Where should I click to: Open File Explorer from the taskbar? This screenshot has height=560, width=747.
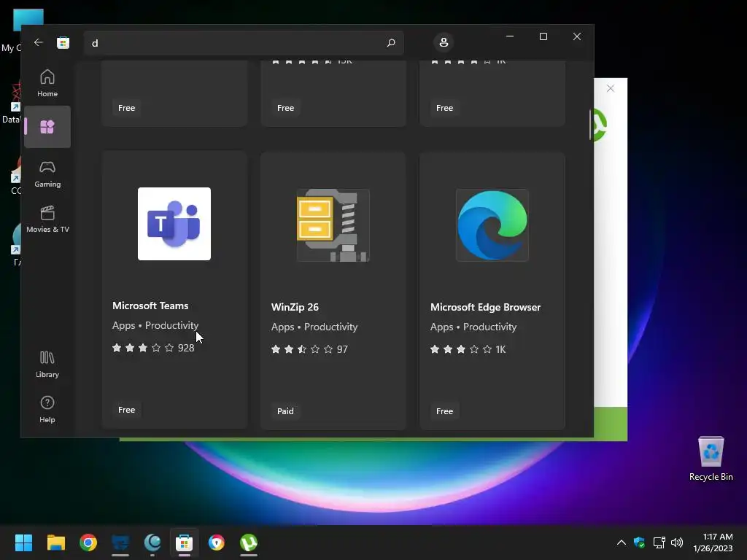pos(55,542)
